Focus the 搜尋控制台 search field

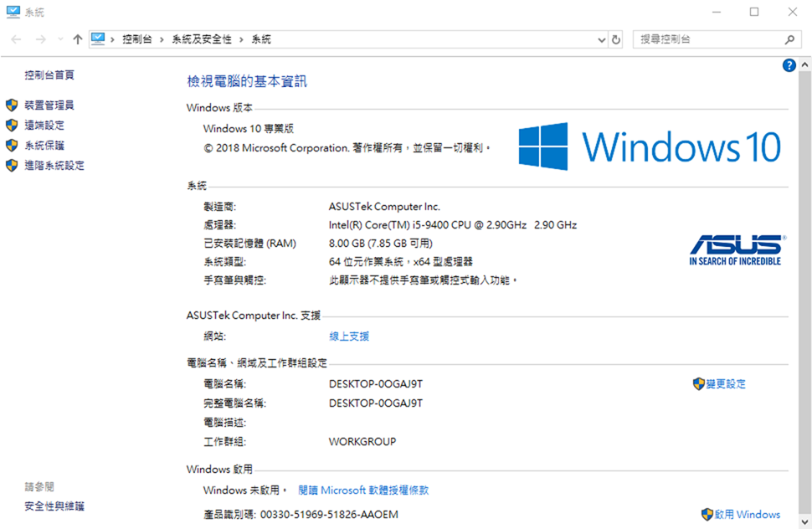[x=707, y=39]
